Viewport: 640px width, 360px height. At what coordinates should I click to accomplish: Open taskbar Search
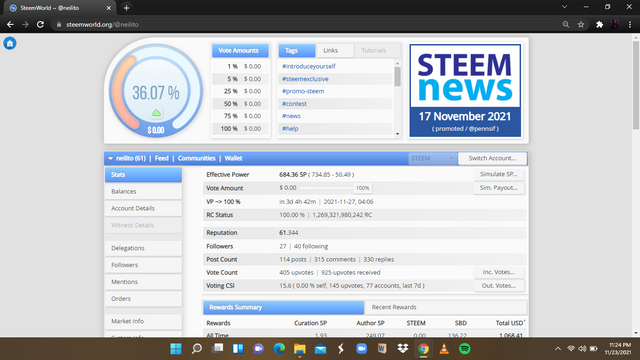[197, 349]
